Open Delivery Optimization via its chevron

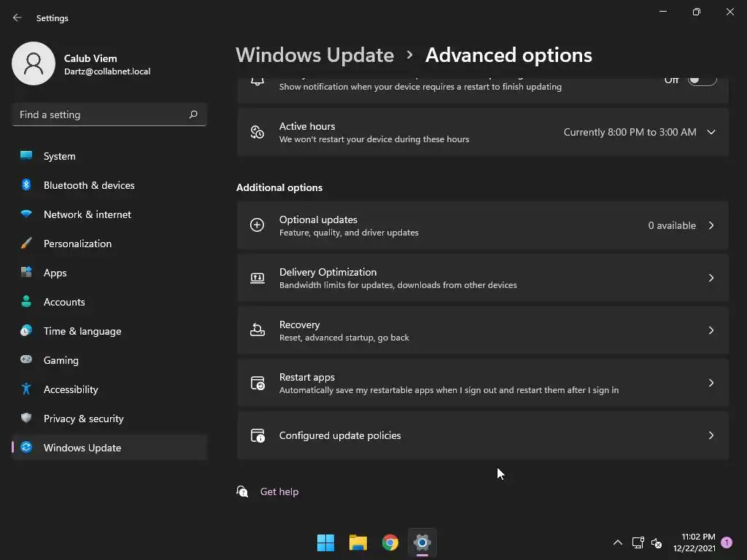pyautogui.click(x=711, y=278)
